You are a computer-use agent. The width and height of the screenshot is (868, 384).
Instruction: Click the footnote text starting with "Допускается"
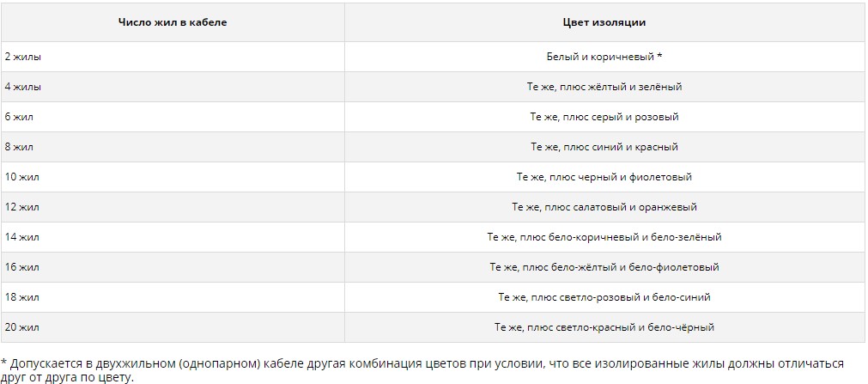[x=421, y=369]
